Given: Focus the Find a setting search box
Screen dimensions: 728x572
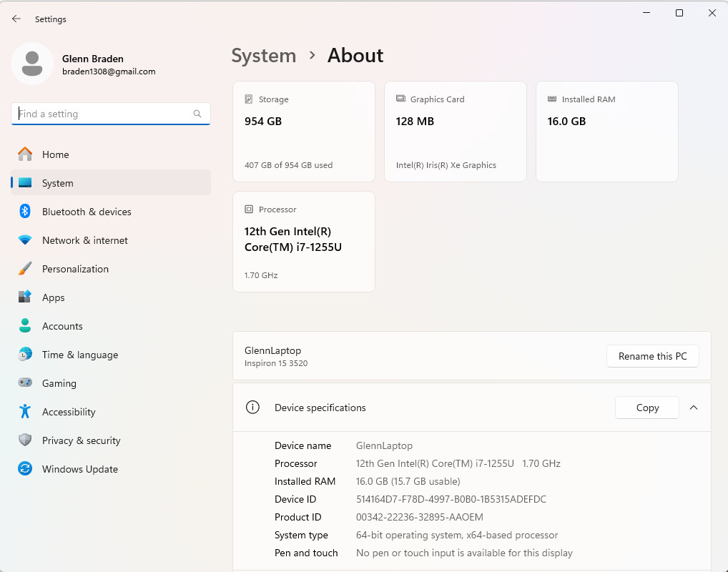Looking at the screenshot, I should 104,114.
